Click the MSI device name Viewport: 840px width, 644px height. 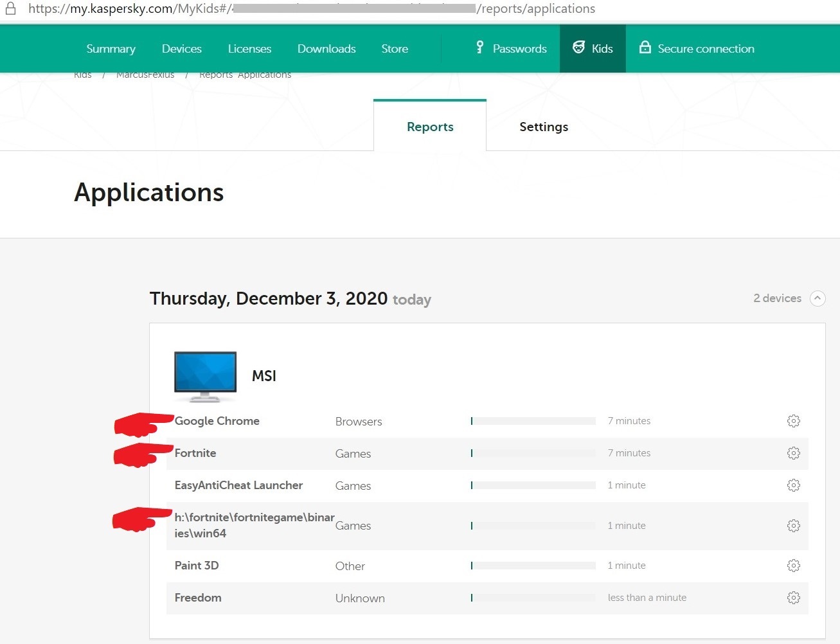pyautogui.click(x=264, y=376)
